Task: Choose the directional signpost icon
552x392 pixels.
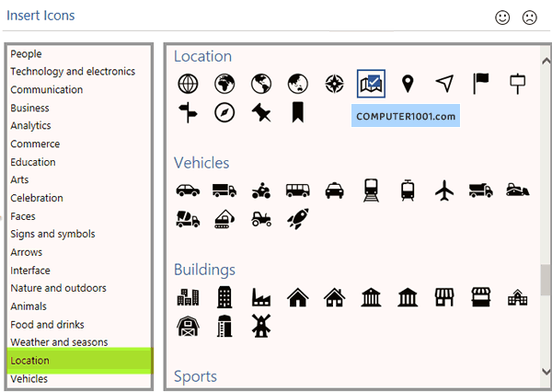Action: point(188,112)
